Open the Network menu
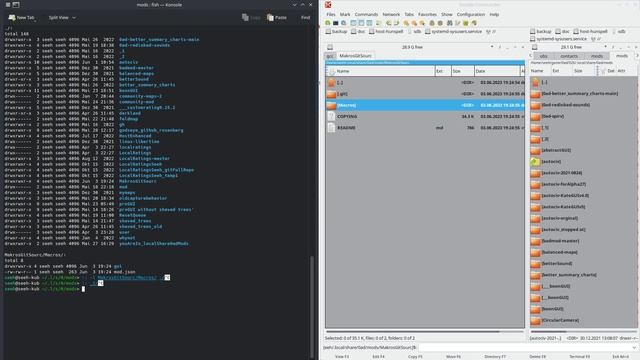This screenshot has width=640, height=360. pyautogui.click(x=391, y=14)
